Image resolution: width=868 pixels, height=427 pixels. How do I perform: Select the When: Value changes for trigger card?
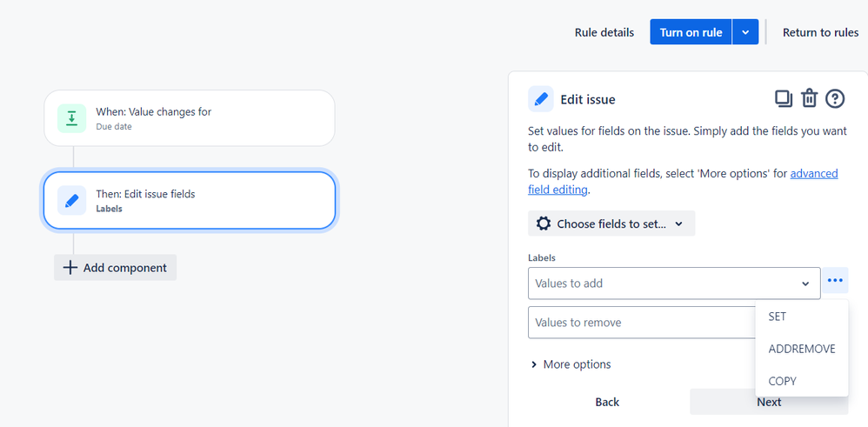[x=190, y=118]
